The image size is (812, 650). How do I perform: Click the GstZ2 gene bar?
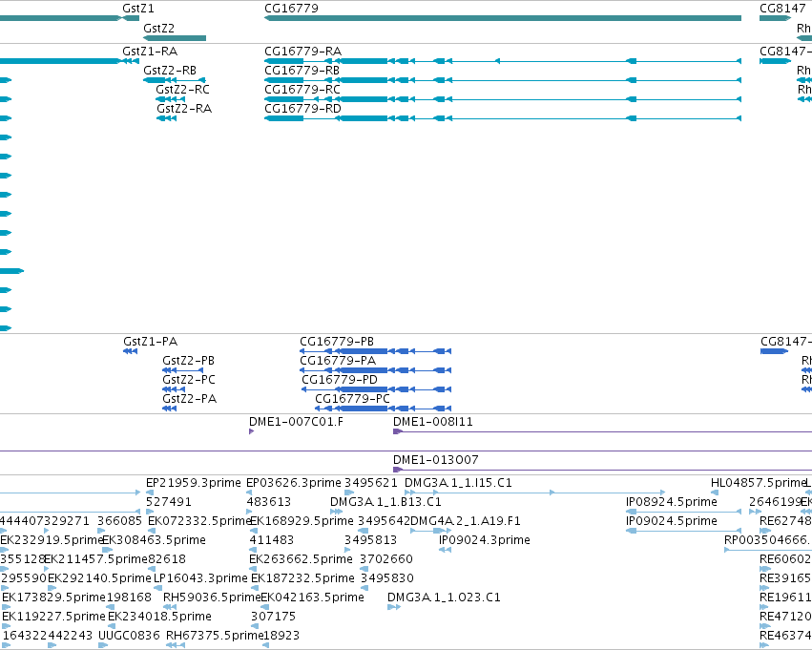[175, 38]
